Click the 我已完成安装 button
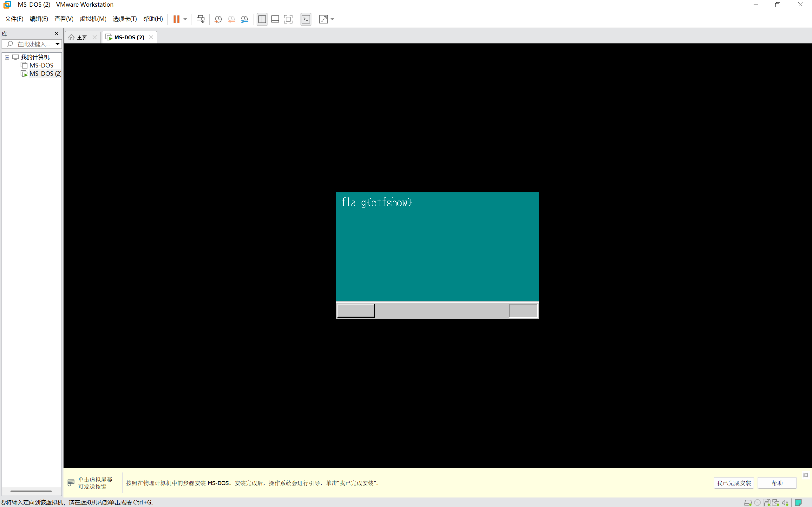The width and height of the screenshot is (812, 507). 734,483
